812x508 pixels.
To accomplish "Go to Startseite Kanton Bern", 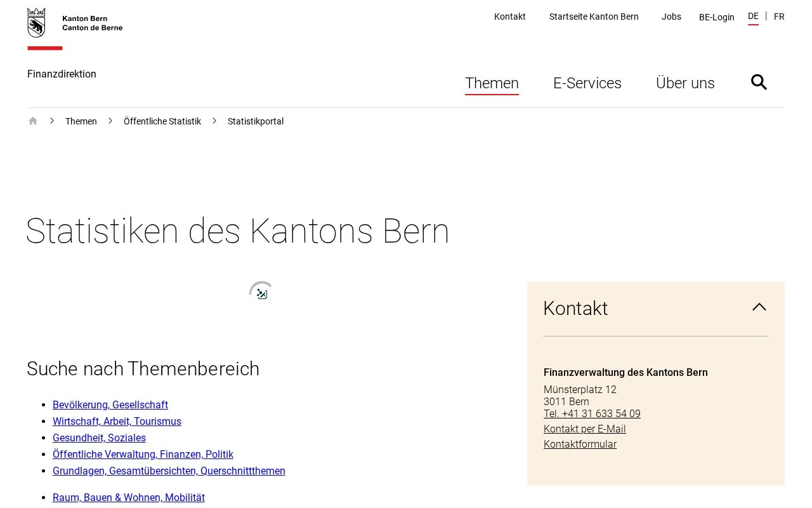I will tap(594, 17).
